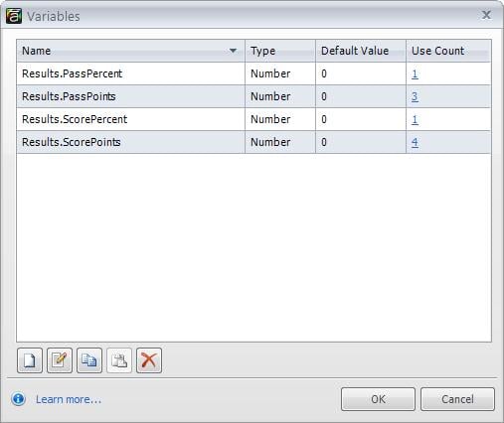
Task: Click the Paste variable clipboard icon
Action: (119, 360)
